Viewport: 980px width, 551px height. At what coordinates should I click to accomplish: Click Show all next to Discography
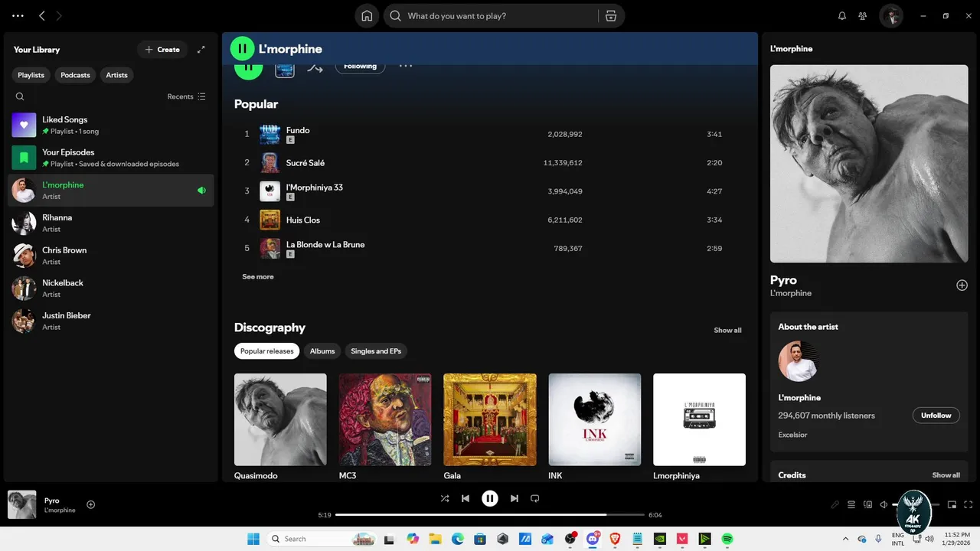coord(727,331)
